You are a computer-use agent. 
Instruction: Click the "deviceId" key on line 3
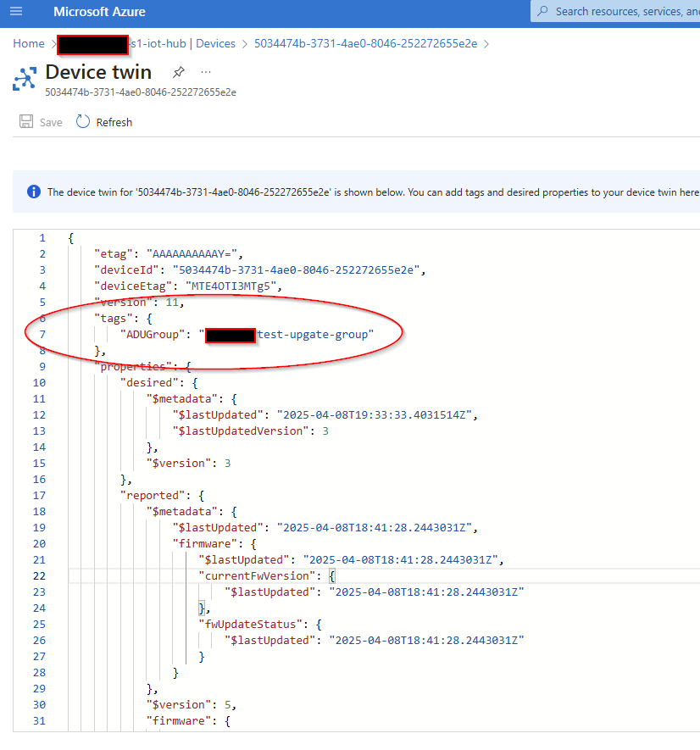click(126, 270)
